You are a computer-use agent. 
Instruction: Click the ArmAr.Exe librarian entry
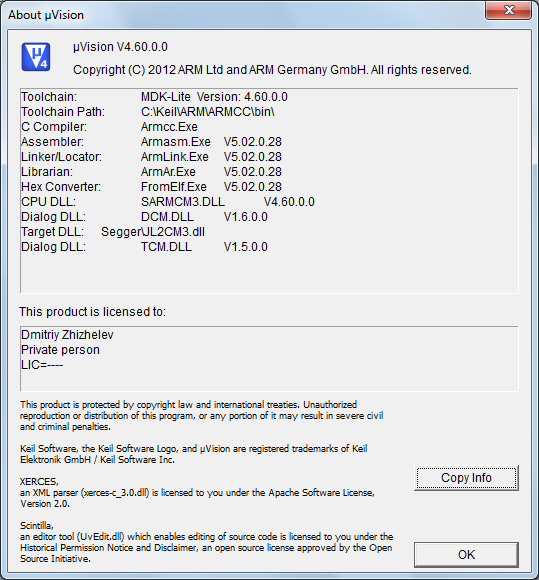168,172
